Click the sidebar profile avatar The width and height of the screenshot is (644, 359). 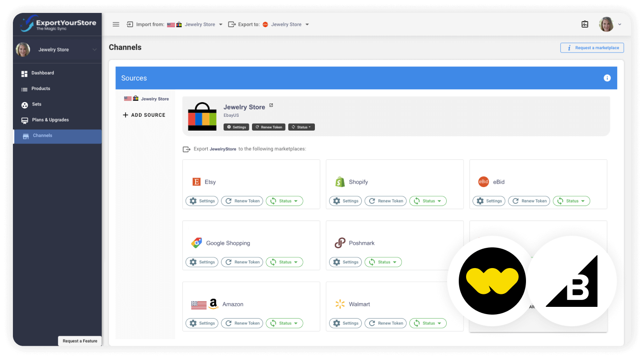(23, 50)
